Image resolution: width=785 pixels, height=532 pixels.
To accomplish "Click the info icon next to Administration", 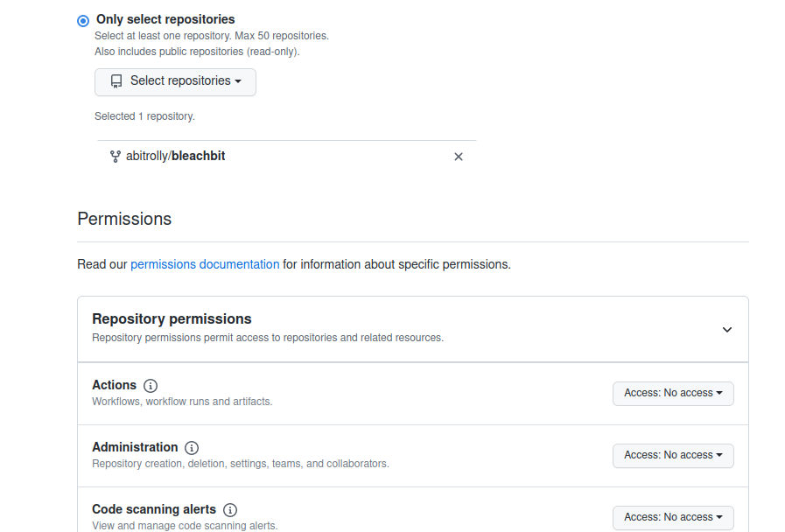I will (191, 447).
